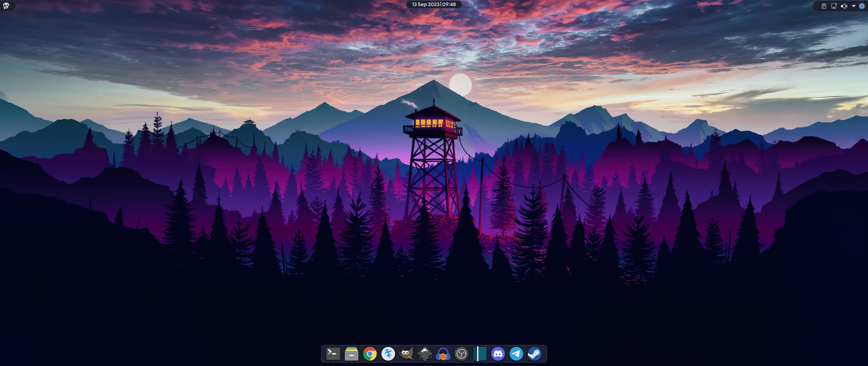Launch OBS Studio from the dock
This screenshot has width=868, height=366.
click(x=461, y=354)
